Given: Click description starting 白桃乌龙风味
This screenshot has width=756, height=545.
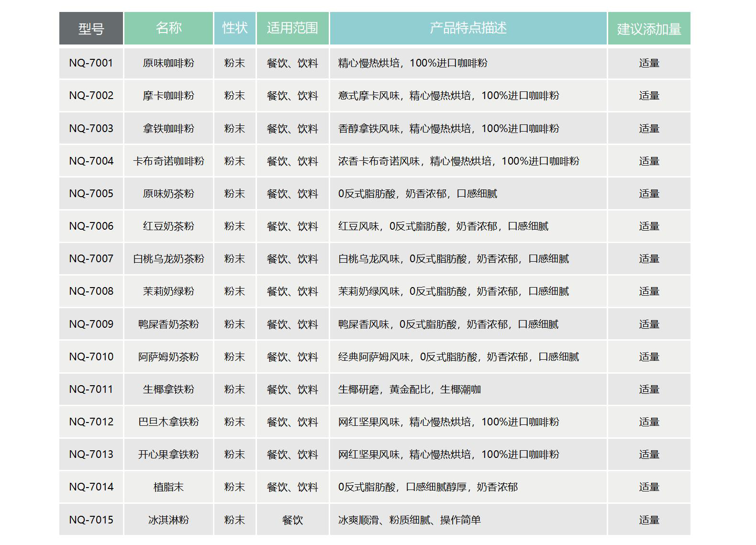Looking at the screenshot, I should pos(454,259).
